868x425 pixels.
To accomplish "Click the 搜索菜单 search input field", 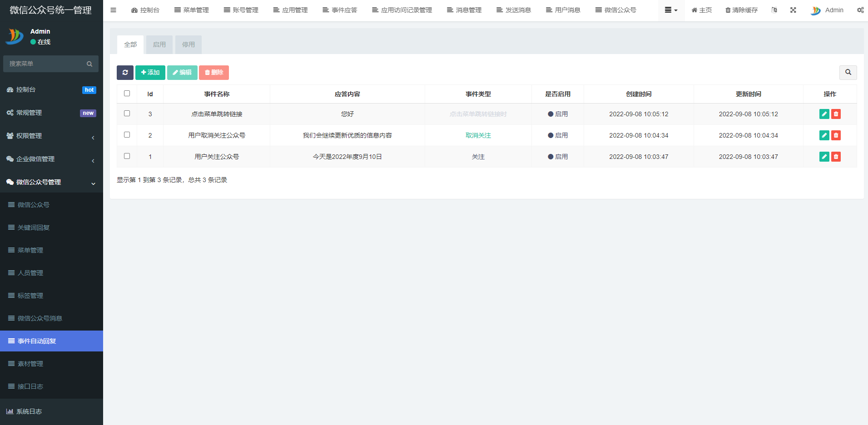I will (x=45, y=64).
